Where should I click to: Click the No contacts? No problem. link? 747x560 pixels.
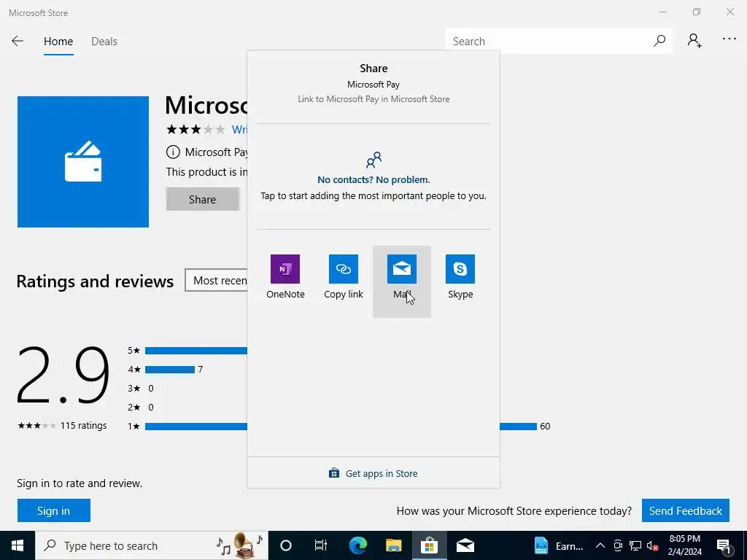pos(373,179)
